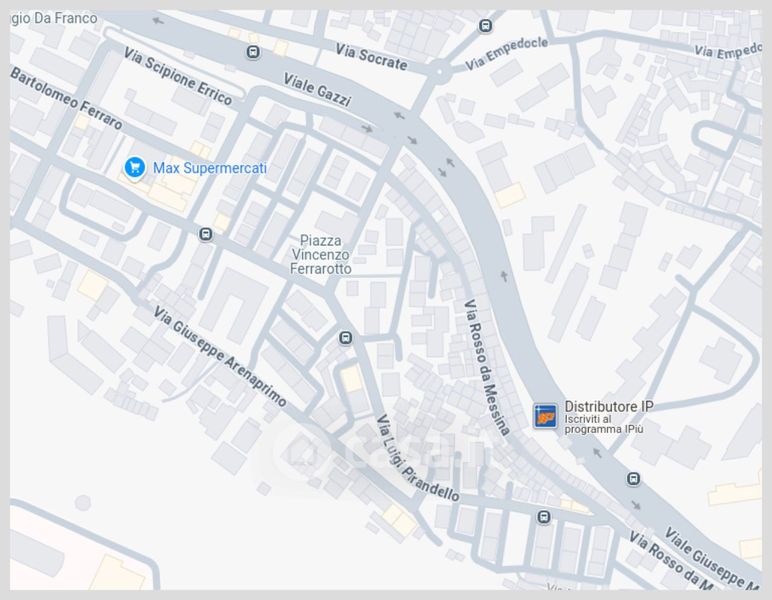Select the Via Scipione Errico street label

pos(178,76)
